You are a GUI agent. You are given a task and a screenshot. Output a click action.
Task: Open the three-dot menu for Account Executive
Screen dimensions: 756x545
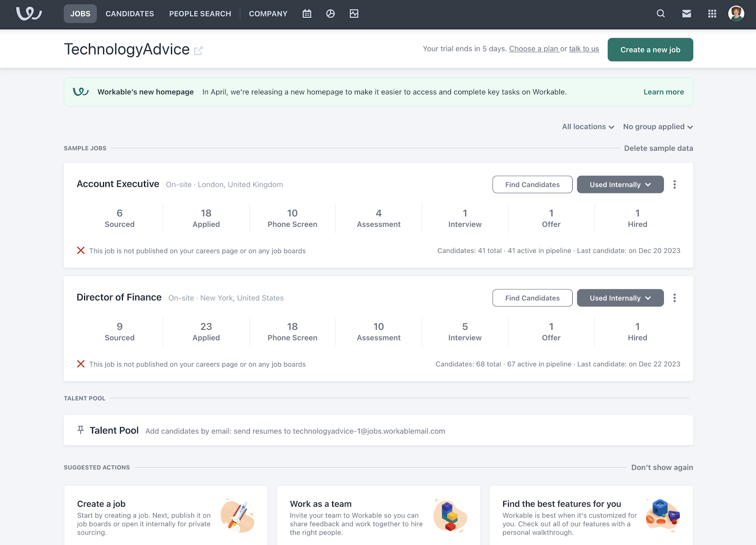pos(675,184)
